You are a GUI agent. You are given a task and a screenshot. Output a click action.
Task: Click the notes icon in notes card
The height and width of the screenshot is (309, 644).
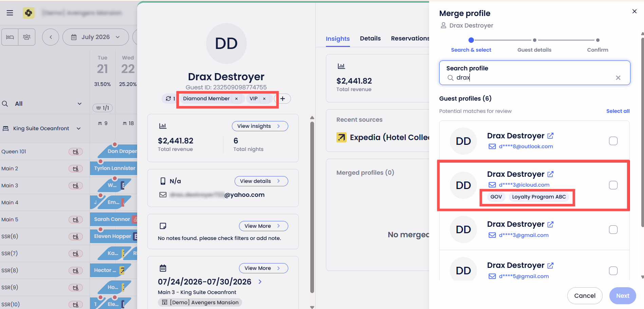coord(163,226)
